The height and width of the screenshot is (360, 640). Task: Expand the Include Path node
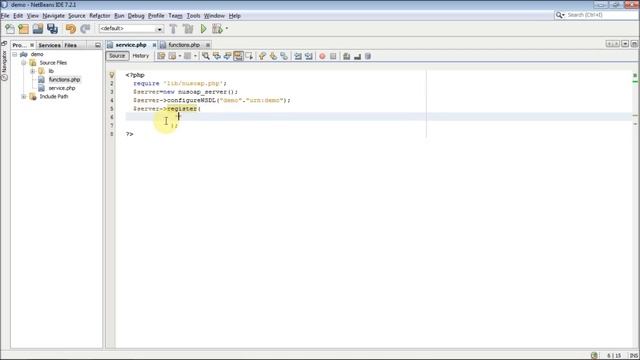point(24,97)
